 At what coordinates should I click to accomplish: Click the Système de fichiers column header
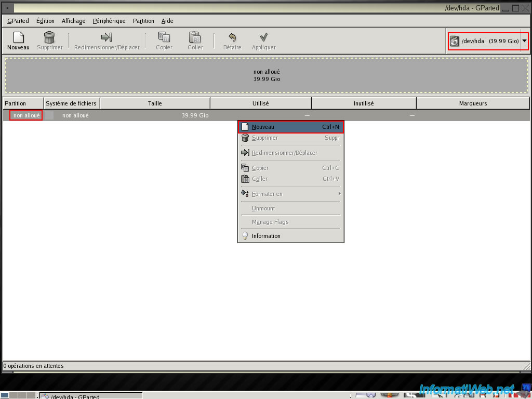click(x=72, y=103)
